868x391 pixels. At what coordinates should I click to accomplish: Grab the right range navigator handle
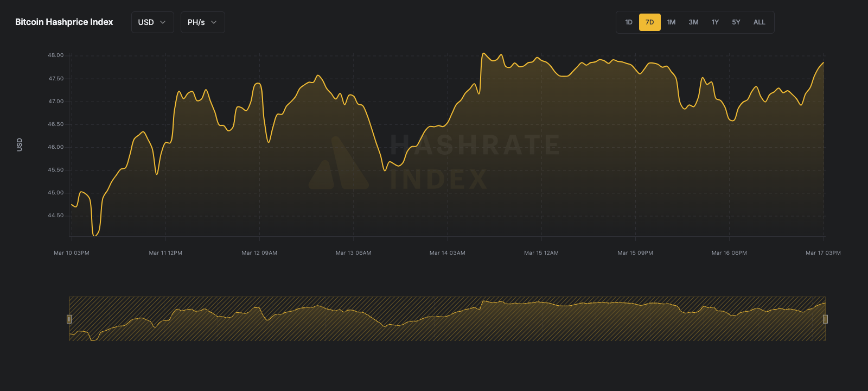tap(825, 319)
